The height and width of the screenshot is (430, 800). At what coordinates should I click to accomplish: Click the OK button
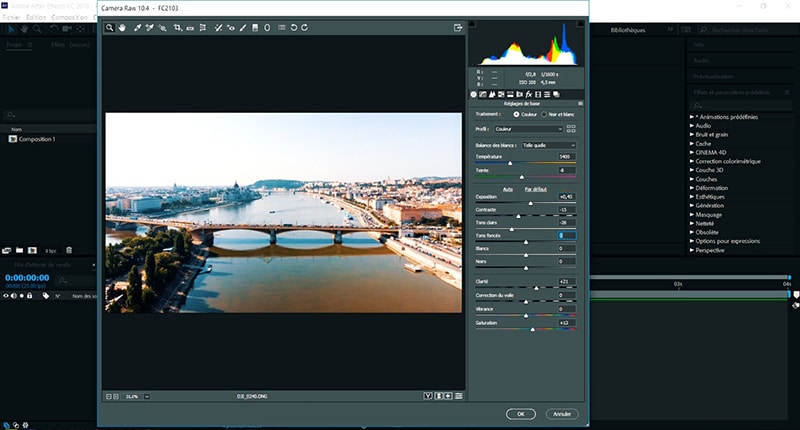[x=520, y=413]
